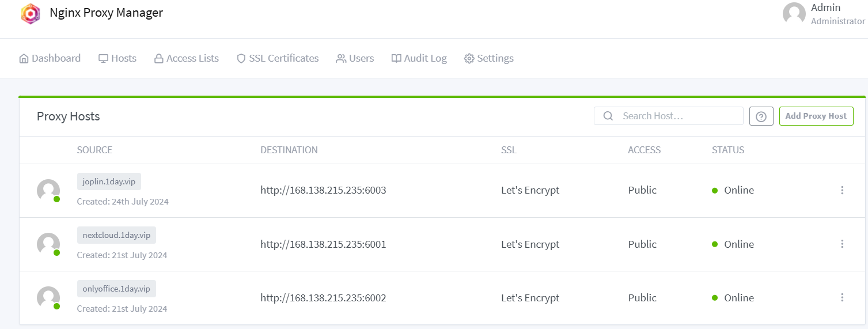Click the avatar beside onlyoffice.1day.vip
The image size is (868, 329).
pos(48,298)
